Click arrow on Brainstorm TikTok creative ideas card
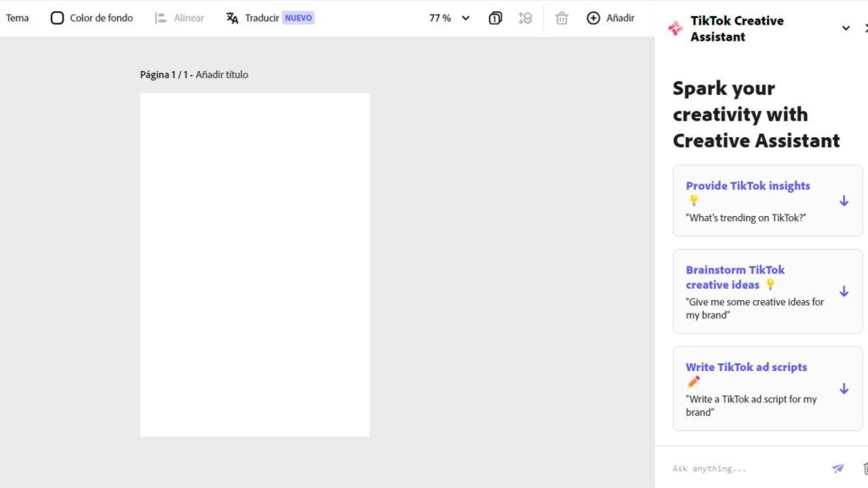 [843, 291]
